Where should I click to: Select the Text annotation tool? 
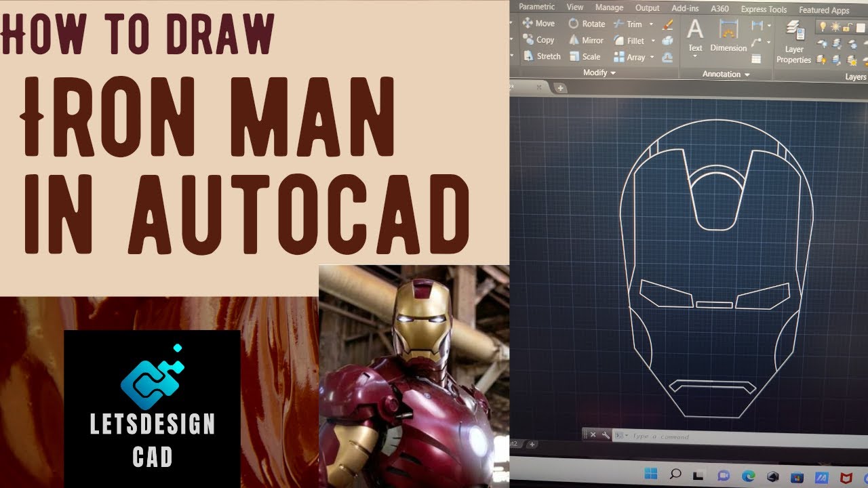(695, 36)
